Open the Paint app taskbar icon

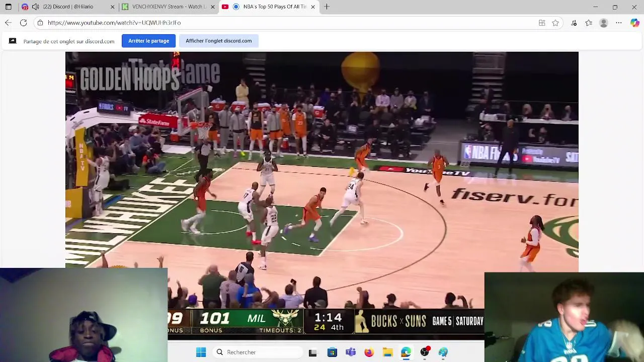click(443, 352)
